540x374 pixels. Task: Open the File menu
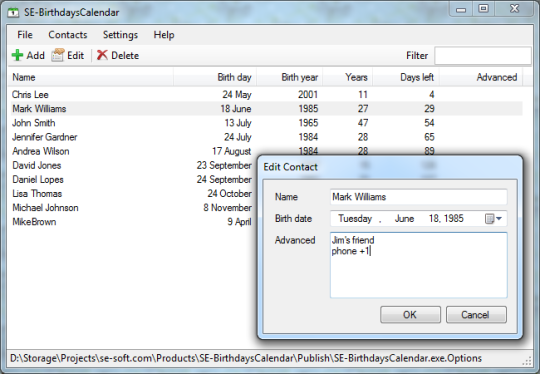coord(25,35)
